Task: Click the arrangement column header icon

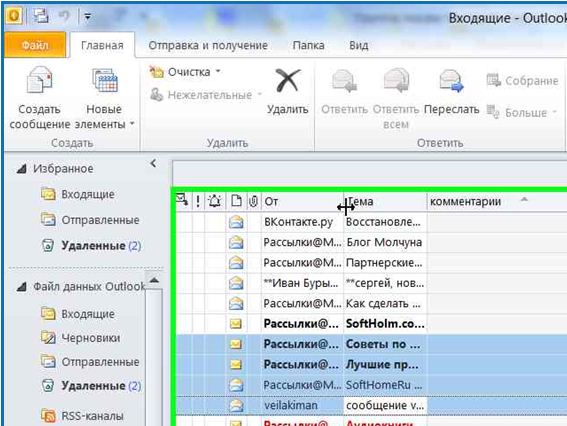Action: (182, 200)
